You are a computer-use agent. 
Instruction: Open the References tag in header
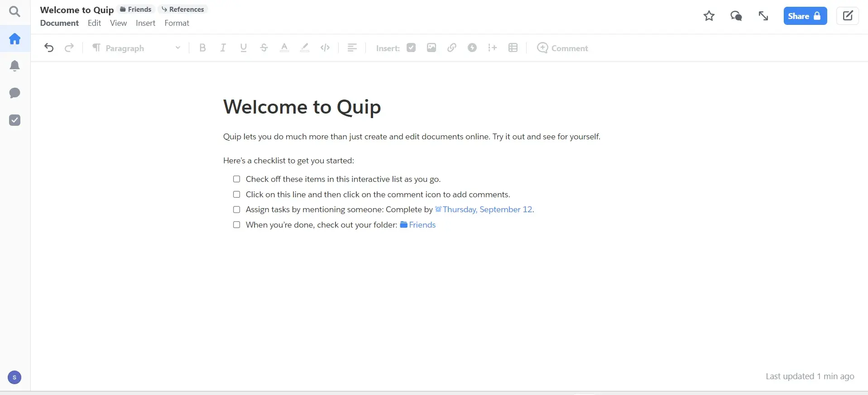click(x=183, y=10)
